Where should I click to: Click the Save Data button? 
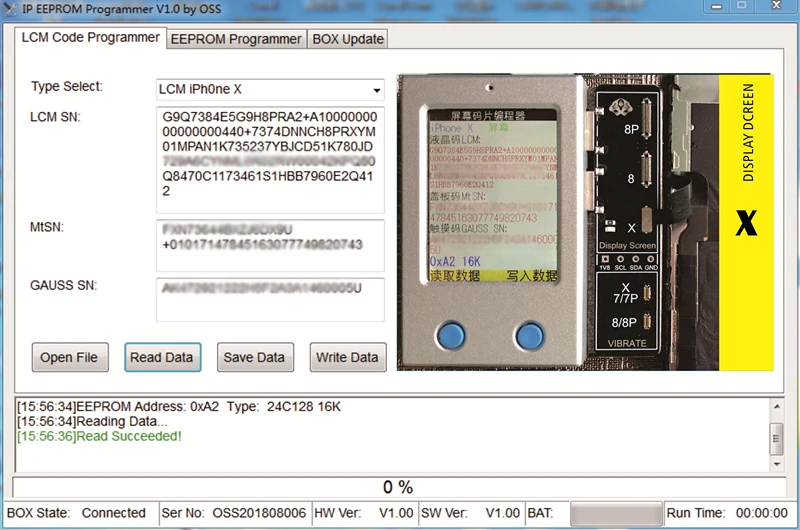click(255, 357)
